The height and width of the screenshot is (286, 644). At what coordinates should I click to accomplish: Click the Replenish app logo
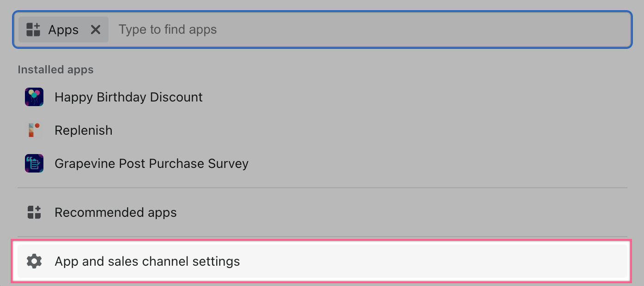coord(34,130)
